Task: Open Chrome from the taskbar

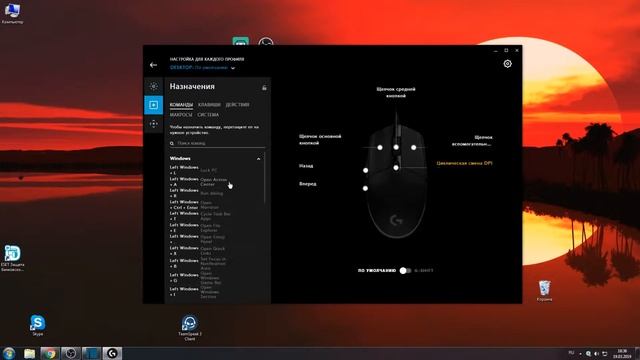Action: click(x=50, y=353)
